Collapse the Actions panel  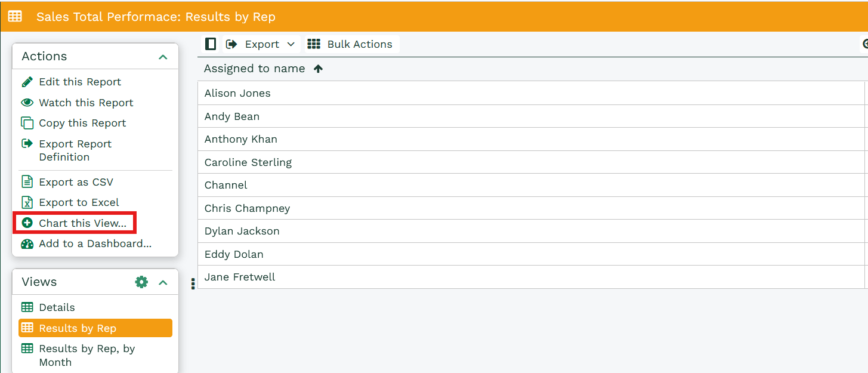click(x=163, y=57)
